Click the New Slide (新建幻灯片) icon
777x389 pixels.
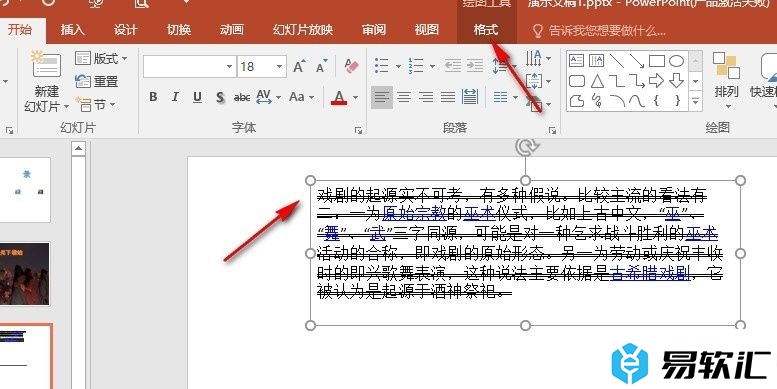coord(46,64)
